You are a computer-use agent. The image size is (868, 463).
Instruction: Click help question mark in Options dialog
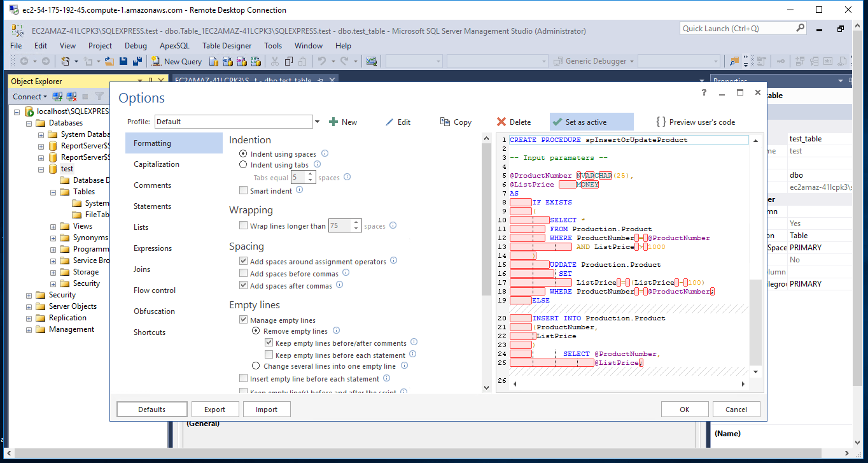704,92
